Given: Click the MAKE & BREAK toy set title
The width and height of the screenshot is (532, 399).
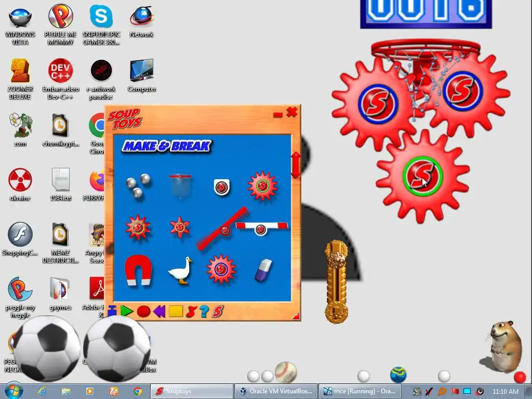Looking at the screenshot, I should click(167, 146).
